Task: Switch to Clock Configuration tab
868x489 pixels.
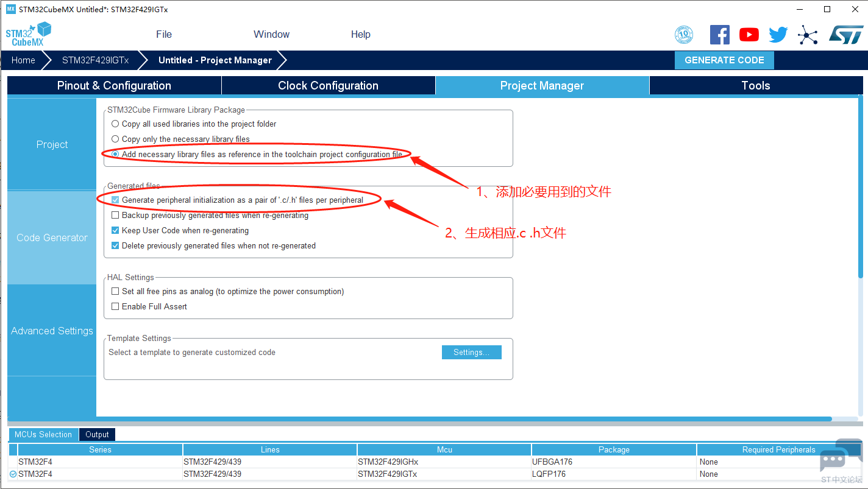Action: pos(328,85)
